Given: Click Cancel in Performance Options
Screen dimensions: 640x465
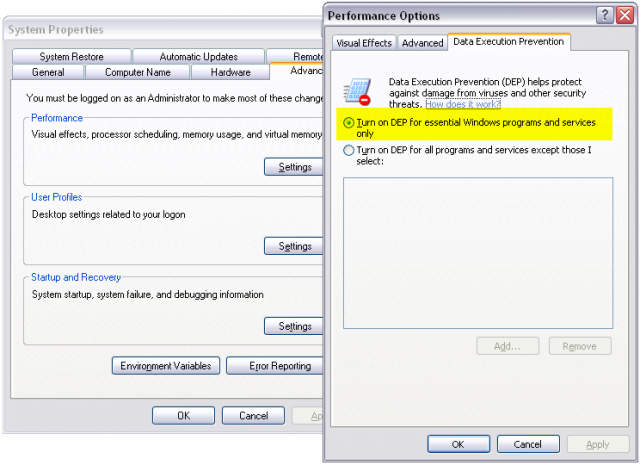Looking at the screenshot, I should [x=528, y=444].
